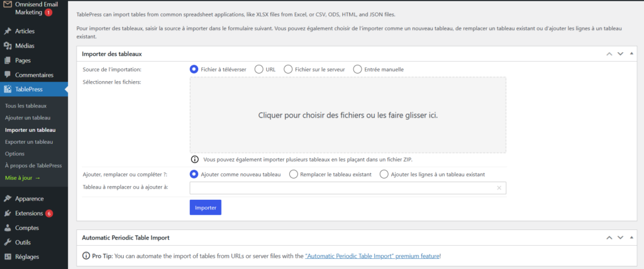Screen dimensions: 644x269
Task: Click the 'Tableau à remplacer' input field
Action: 343,188
